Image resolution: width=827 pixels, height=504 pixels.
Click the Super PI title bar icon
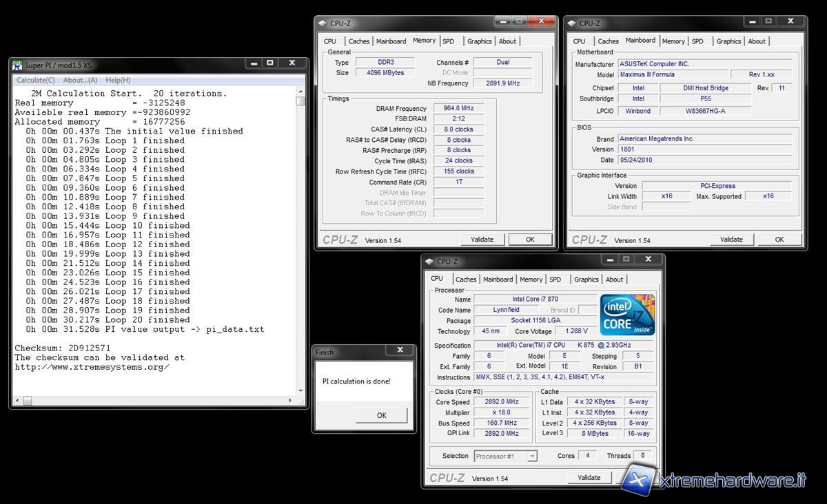click(x=17, y=65)
